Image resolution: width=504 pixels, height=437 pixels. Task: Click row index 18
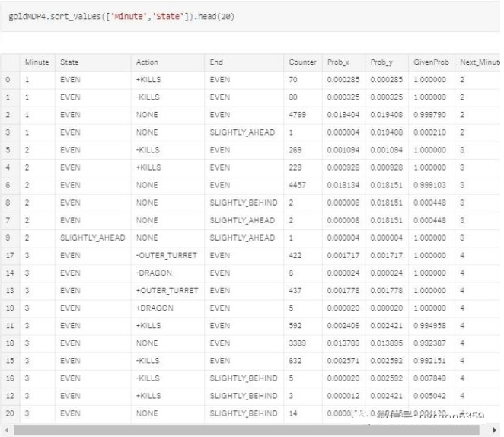tap(10, 343)
